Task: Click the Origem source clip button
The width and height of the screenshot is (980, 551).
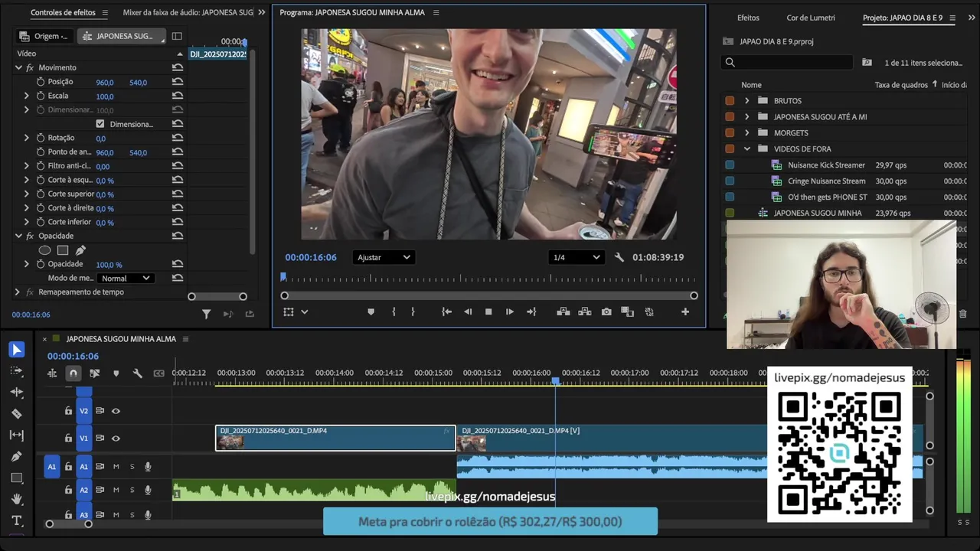Action: tap(44, 36)
